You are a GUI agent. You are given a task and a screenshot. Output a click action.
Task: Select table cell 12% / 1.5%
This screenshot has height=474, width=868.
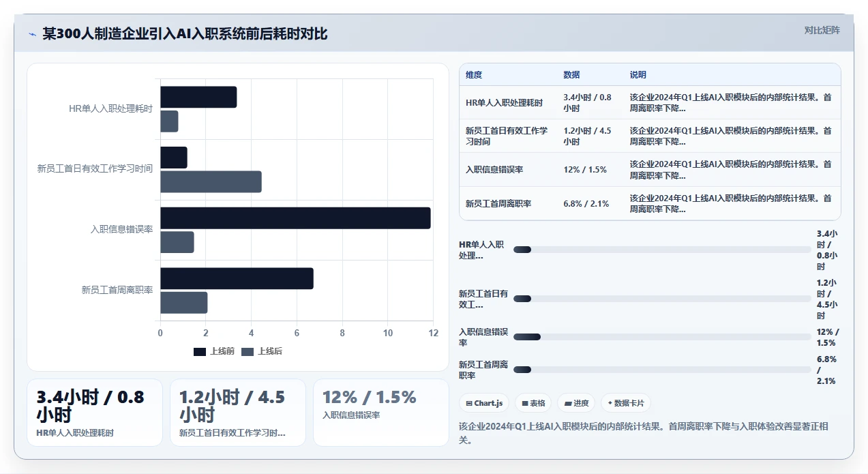click(x=590, y=170)
